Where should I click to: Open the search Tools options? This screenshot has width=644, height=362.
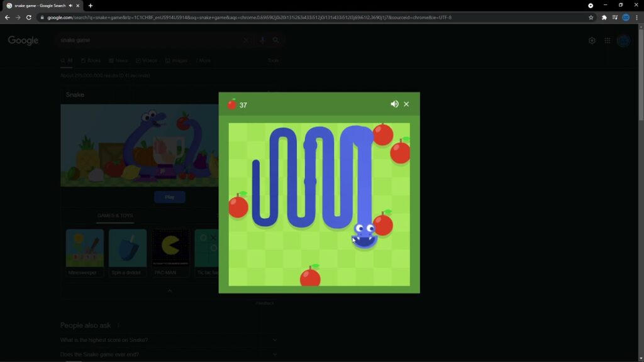click(273, 60)
